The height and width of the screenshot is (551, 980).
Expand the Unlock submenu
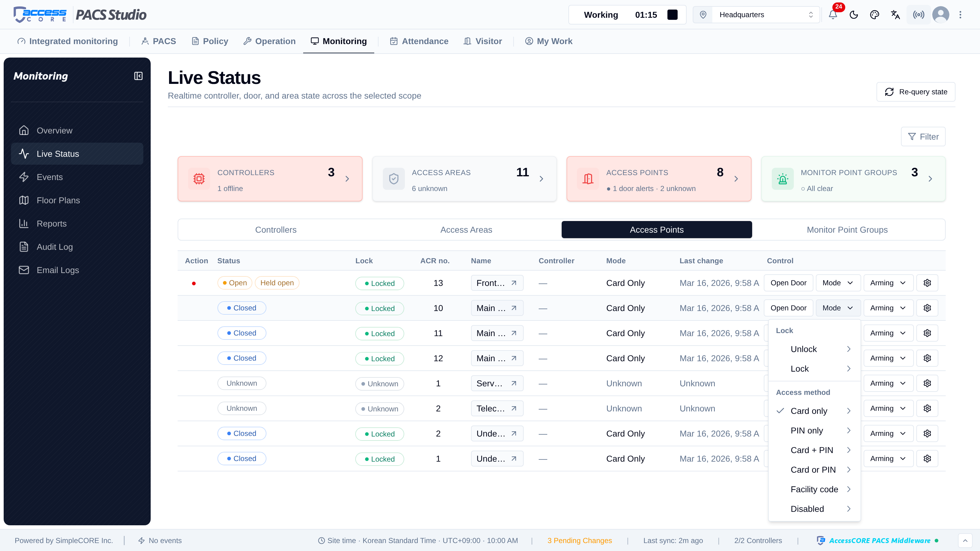click(815, 349)
